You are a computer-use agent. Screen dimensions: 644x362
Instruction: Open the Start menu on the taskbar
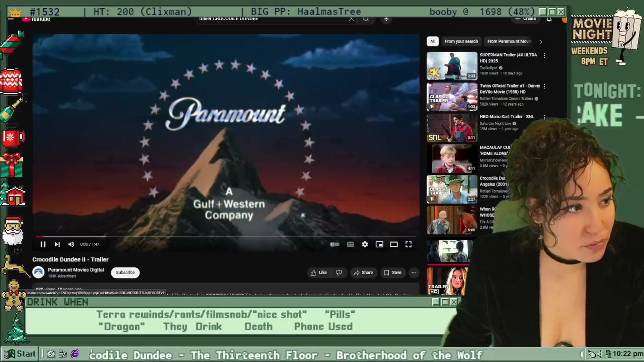click(x=19, y=354)
